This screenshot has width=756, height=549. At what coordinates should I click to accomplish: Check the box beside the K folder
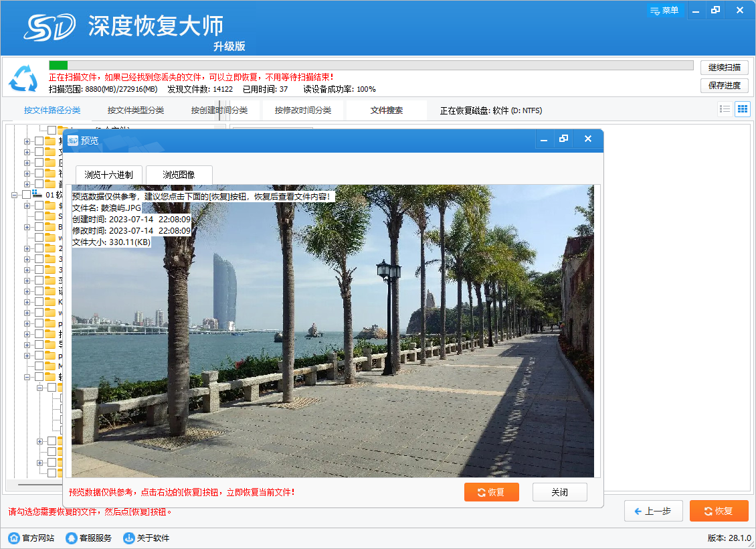pos(39,302)
